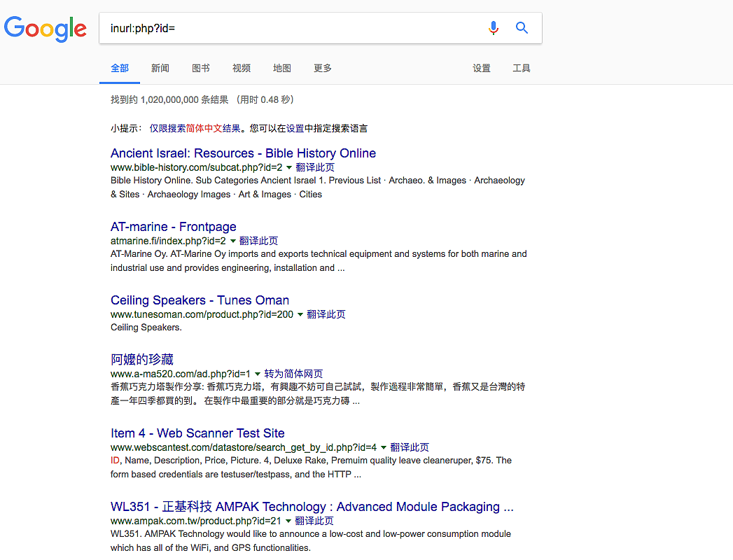733x560 pixels.
Task: Expand the 更多 (More) menu
Action: 323,68
